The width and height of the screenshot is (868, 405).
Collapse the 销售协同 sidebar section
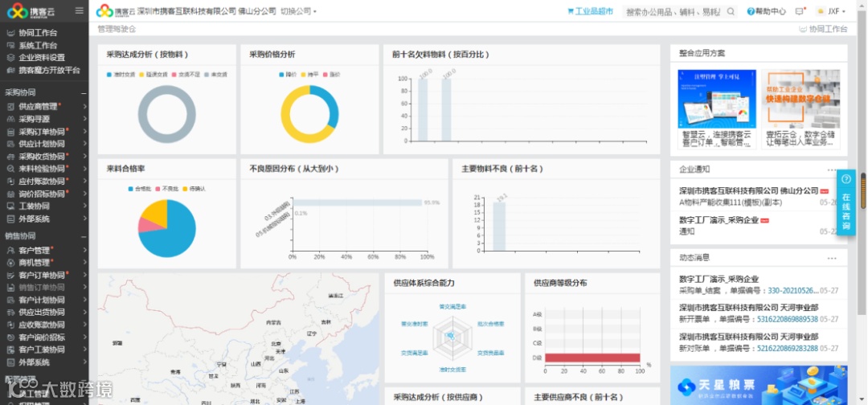tap(84, 236)
